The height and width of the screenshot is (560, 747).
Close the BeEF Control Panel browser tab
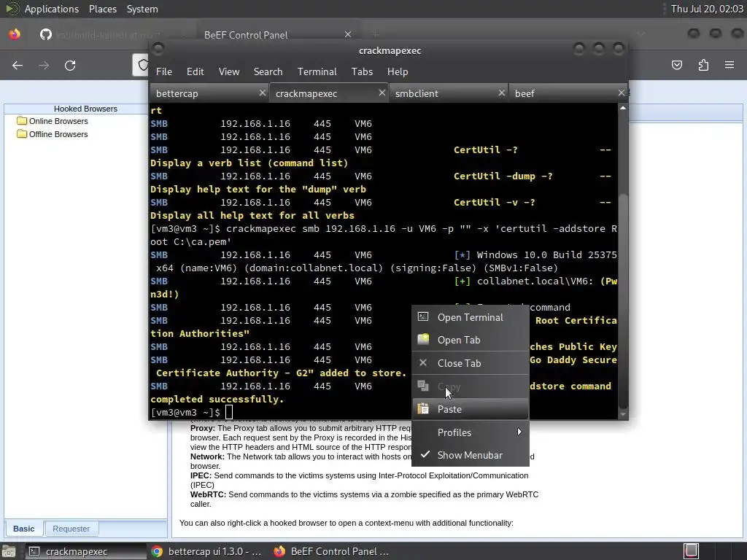(x=348, y=34)
